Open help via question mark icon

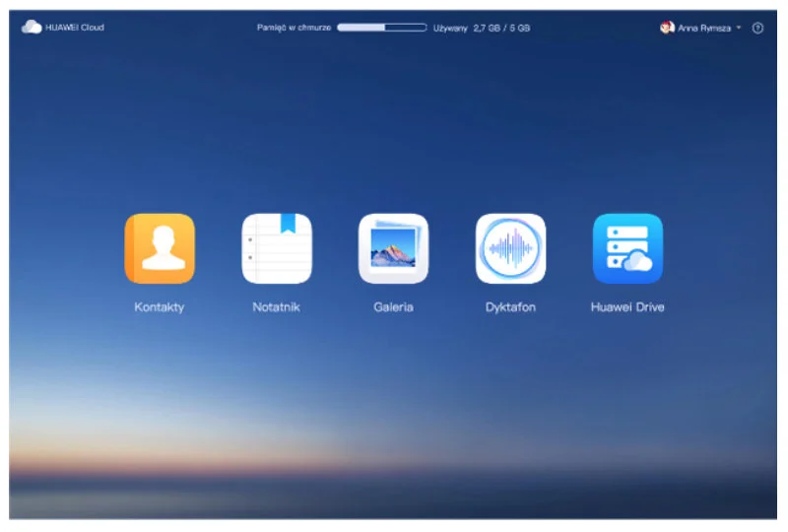pyautogui.click(x=757, y=28)
